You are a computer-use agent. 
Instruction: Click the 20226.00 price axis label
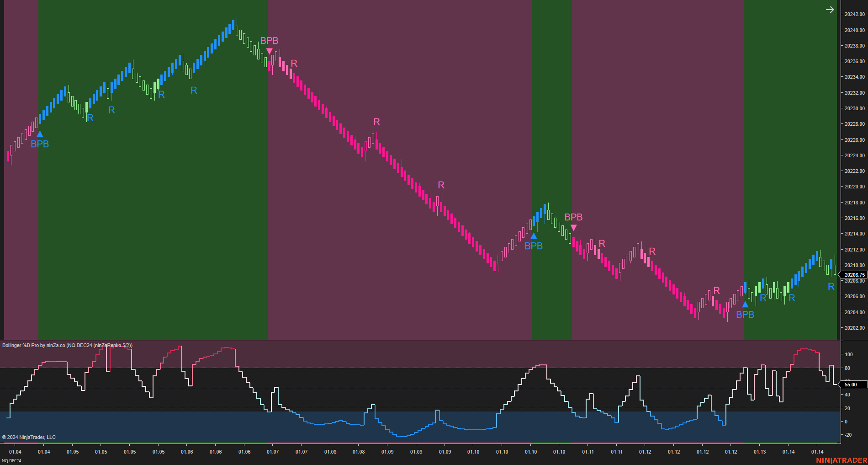(x=854, y=140)
